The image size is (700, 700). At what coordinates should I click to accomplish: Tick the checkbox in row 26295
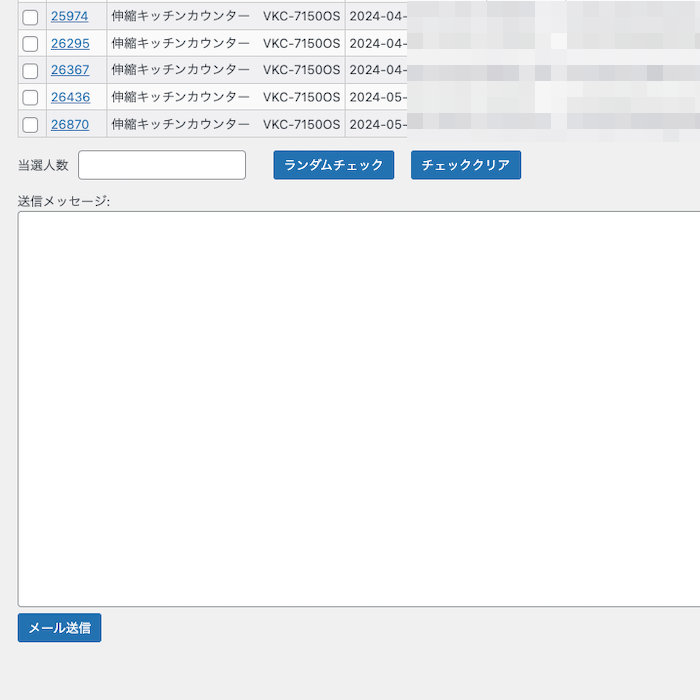pos(30,44)
